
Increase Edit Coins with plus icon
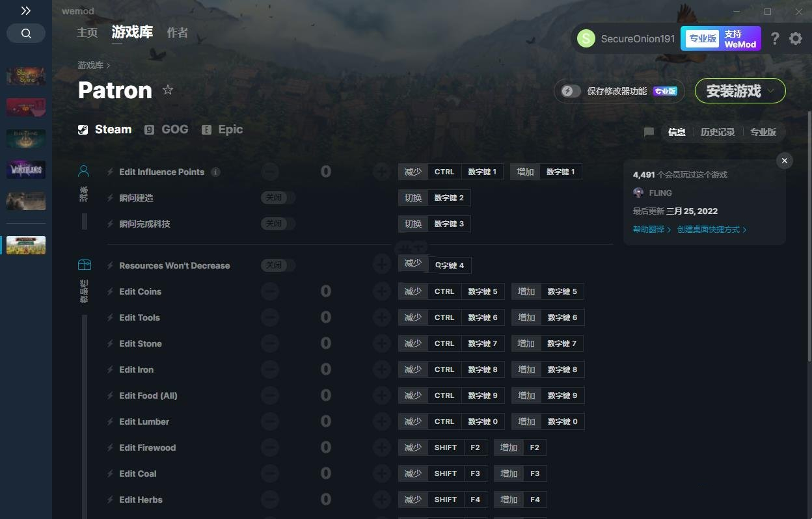tap(382, 291)
